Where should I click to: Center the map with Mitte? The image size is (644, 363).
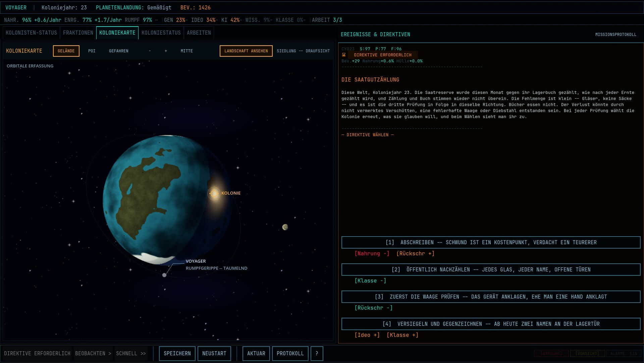click(x=187, y=51)
